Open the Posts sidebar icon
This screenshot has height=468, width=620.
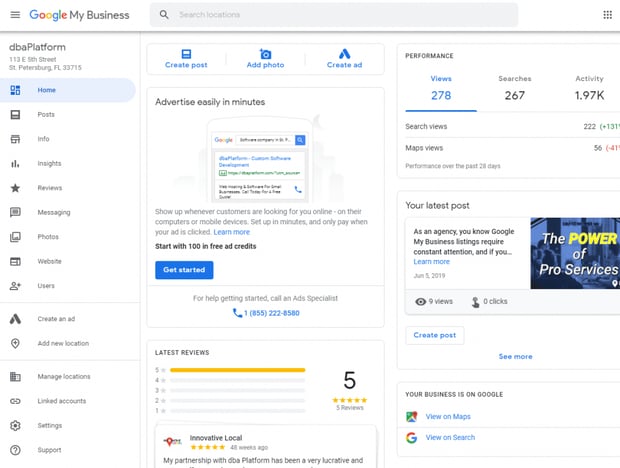click(x=15, y=115)
